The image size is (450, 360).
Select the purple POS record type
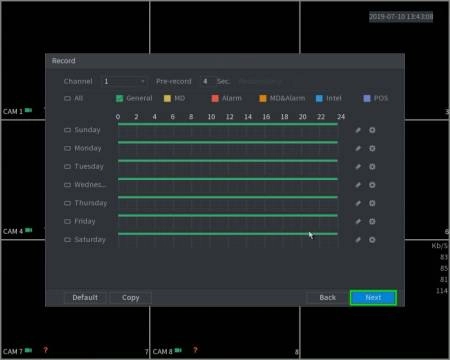tap(367, 98)
